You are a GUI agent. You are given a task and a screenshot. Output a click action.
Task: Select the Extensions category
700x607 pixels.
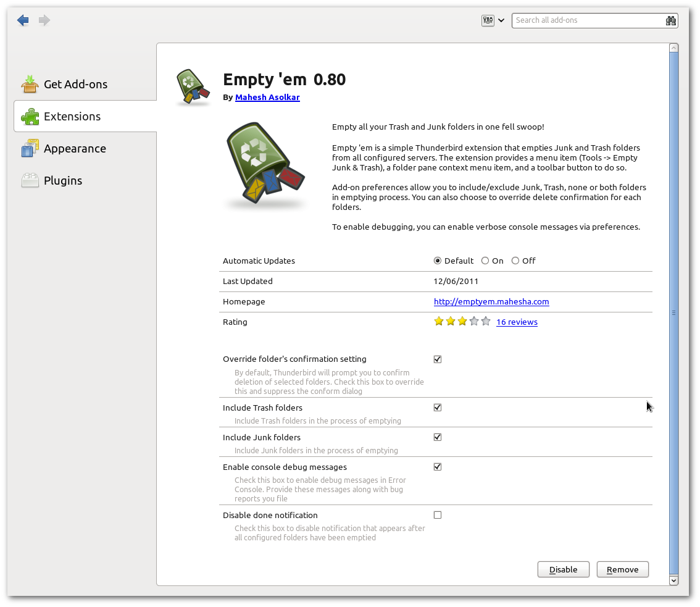85,116
